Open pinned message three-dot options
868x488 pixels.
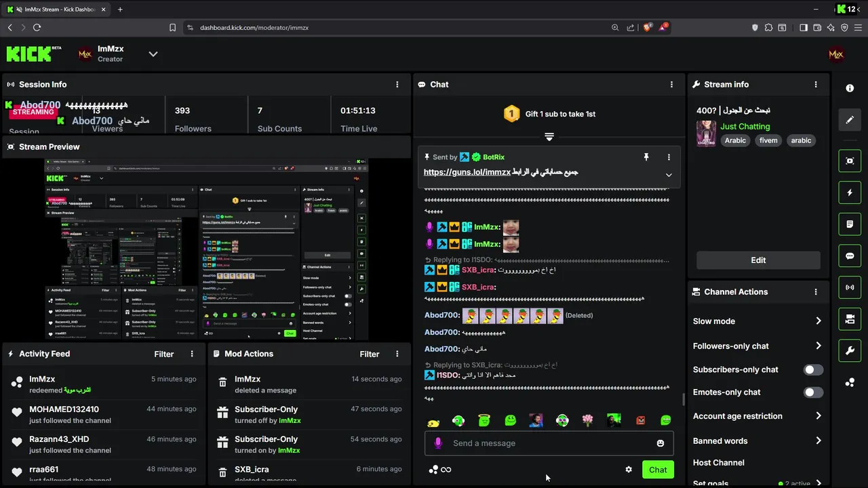669,157
